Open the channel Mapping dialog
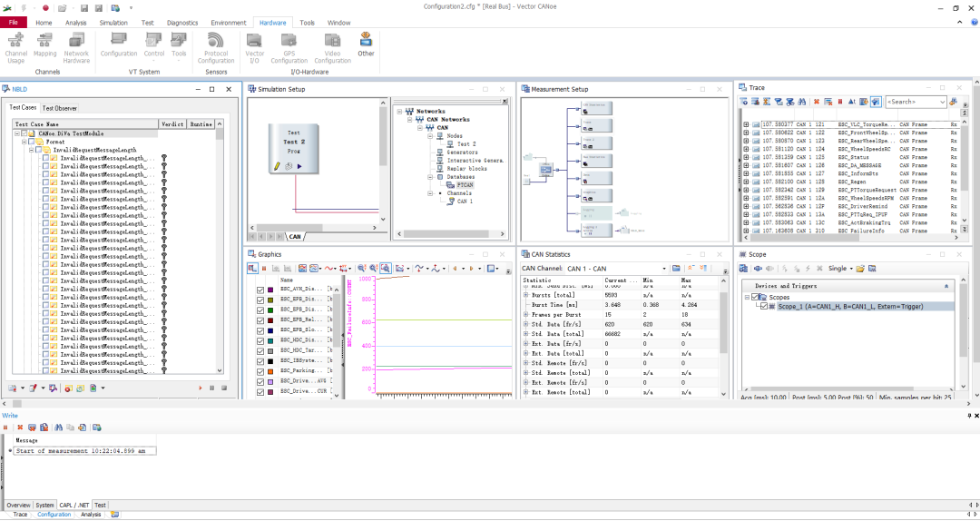The width and height of the screenshot is (980, 521). [x=44, y=45]
